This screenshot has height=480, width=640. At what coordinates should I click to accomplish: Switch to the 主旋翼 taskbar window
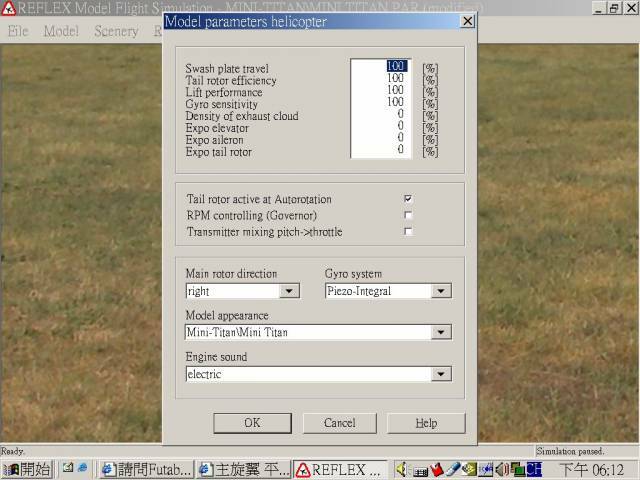pyautogui.click(x=244, y=470)
